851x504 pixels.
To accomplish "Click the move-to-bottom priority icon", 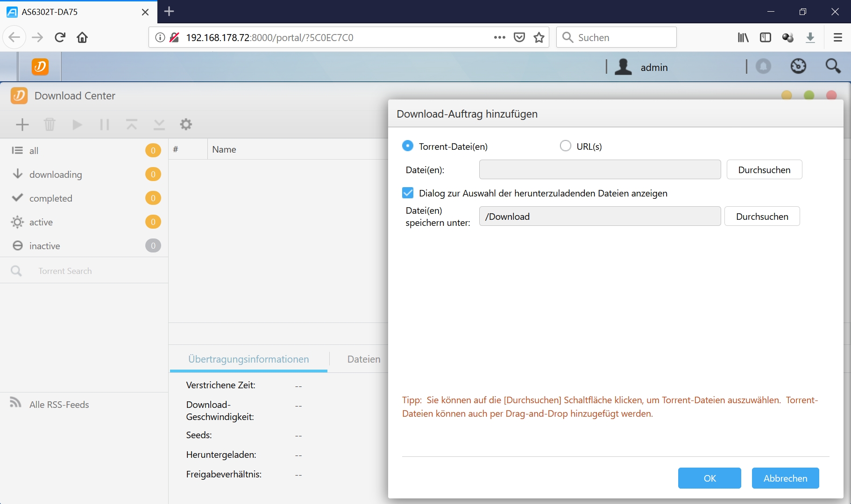I will click(x=159, y=125).
